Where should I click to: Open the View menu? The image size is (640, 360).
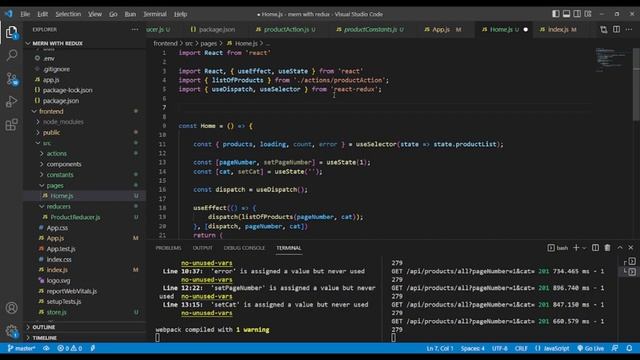[95, 14]
